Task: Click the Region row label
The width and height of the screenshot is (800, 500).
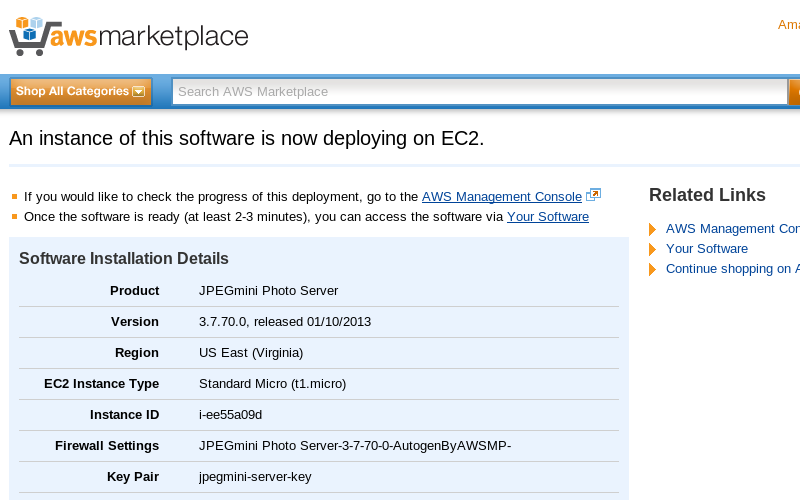Action: coord(137,353)
